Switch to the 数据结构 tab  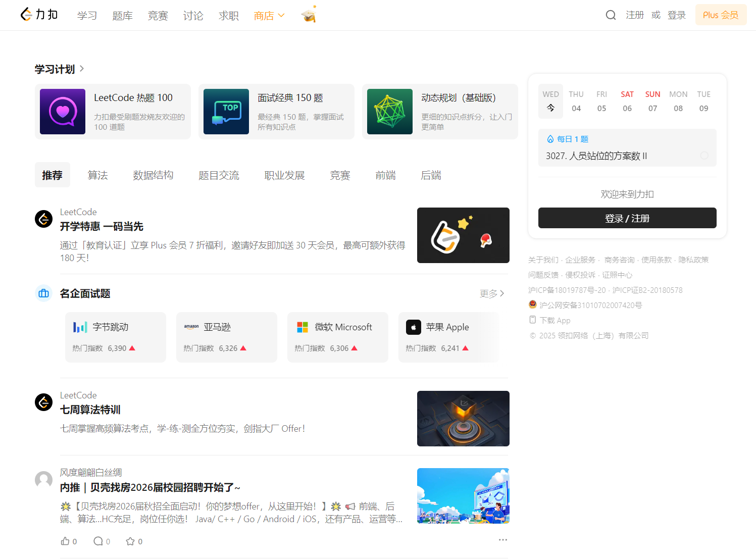(x=154, y=175)
